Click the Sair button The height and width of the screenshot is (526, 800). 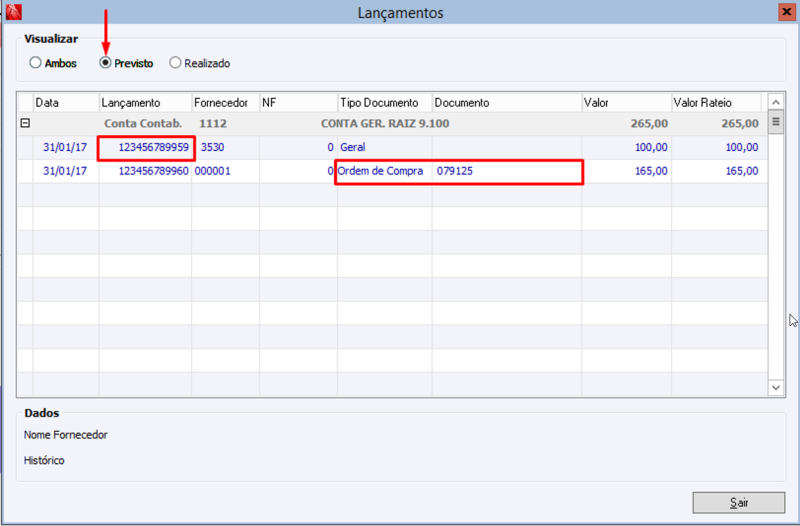[738, 503]
